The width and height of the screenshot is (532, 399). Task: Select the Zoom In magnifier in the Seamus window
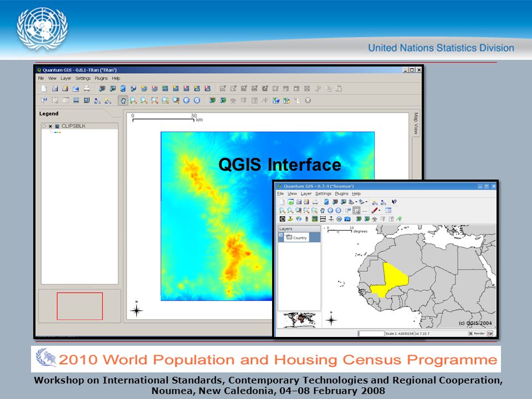[x=282, y=211]
